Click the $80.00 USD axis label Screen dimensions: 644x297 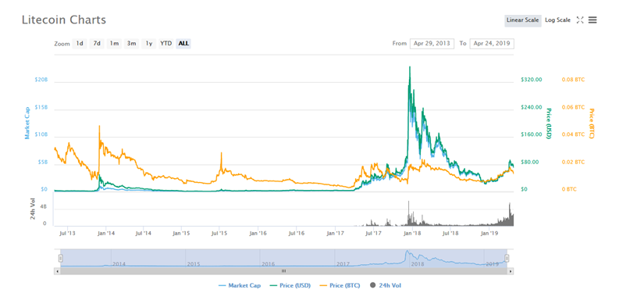(530, 162)
